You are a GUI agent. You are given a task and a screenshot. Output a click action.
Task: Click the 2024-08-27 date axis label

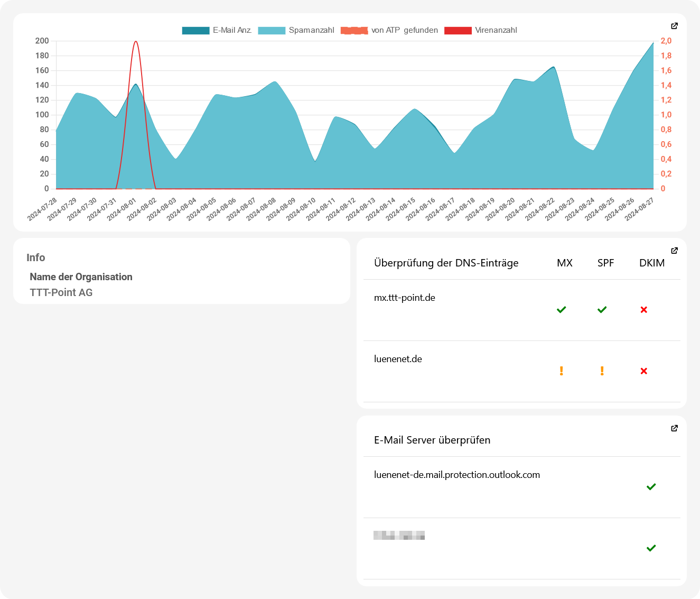tap(639, 209)
